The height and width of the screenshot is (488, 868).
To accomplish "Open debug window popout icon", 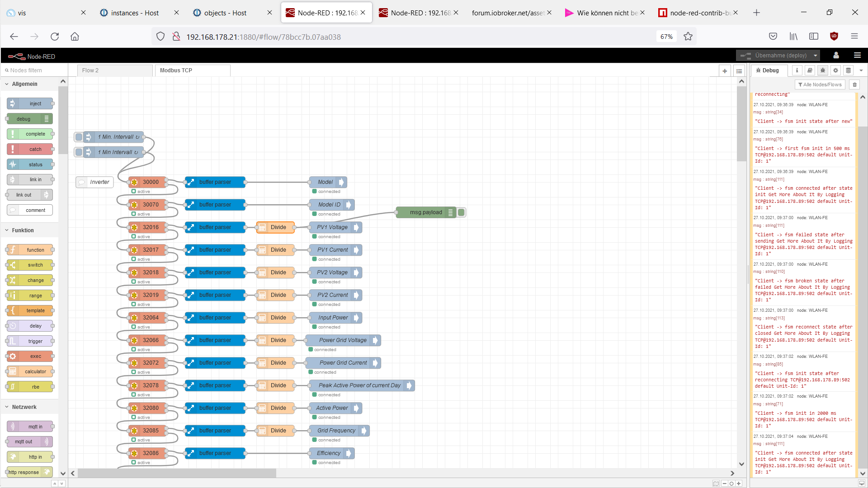I will pyautogui.click(x=862, y=483).
